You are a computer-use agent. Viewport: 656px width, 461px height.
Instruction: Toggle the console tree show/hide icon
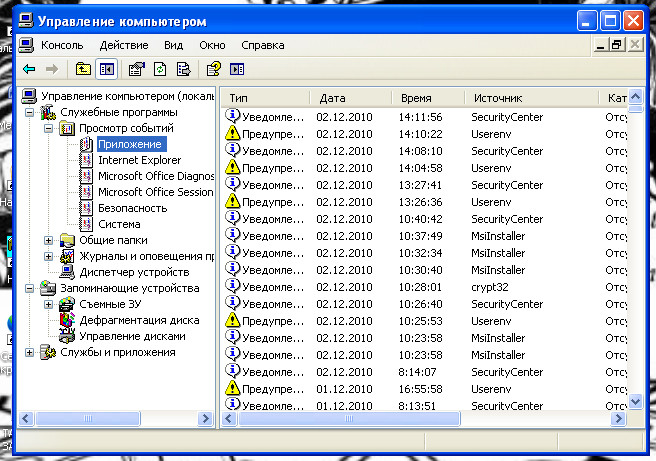click(x=107, y=69)
